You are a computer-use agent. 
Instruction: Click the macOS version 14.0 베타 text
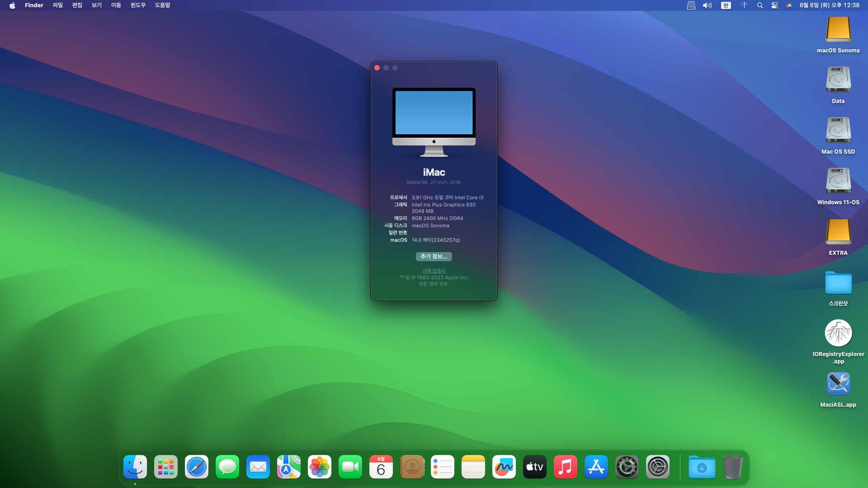click(436, 240)
